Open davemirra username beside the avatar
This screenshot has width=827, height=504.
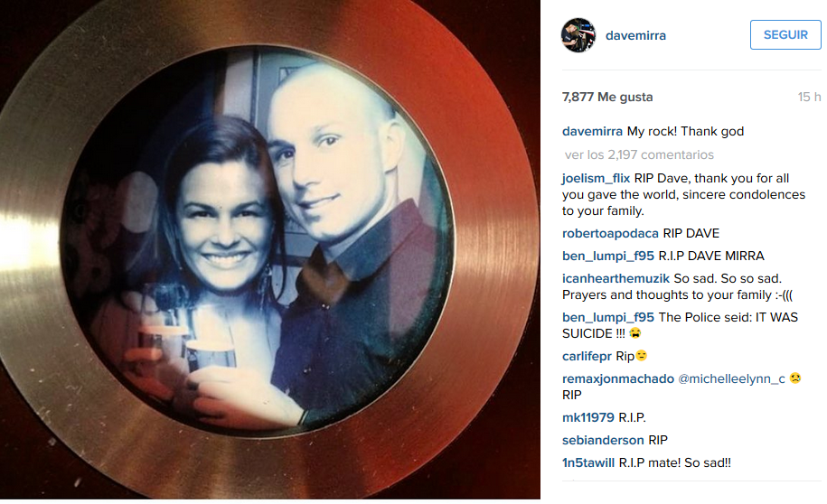click(635, 35)
